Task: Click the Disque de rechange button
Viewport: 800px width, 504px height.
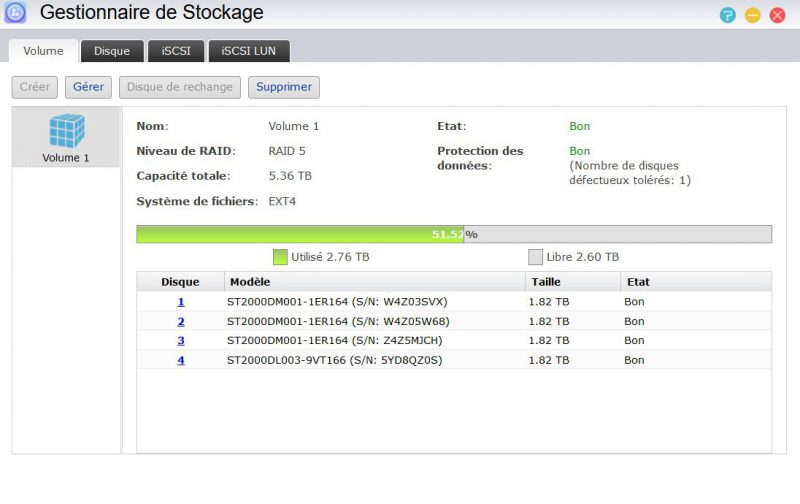Action: pyautogui.click(x=180, y=87)
